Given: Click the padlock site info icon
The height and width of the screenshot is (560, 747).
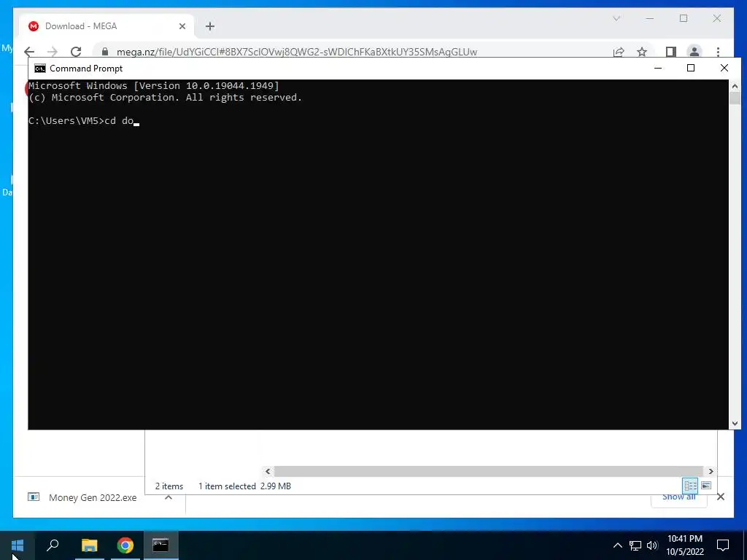Looking at the screenshot, I should pyautogui.click(x=105, y=52).
